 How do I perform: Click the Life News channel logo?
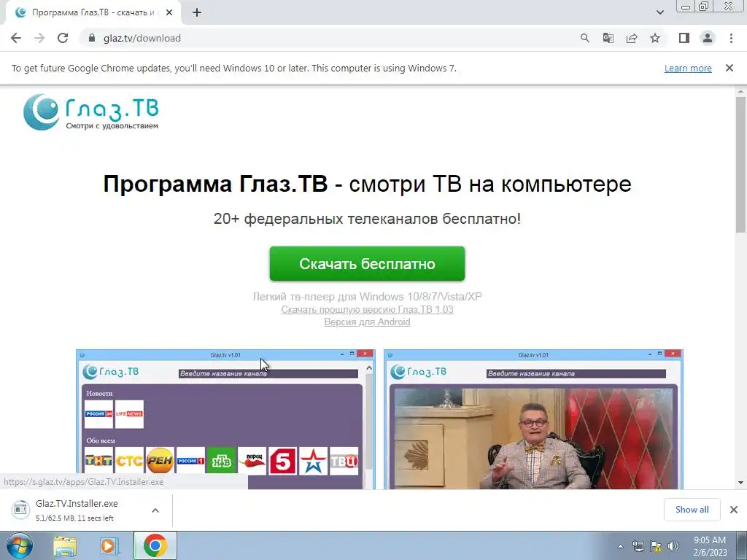(129, 414)
